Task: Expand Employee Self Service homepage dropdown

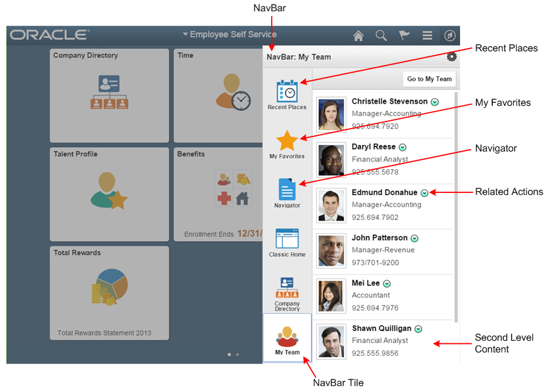Action: click(230, 34)
